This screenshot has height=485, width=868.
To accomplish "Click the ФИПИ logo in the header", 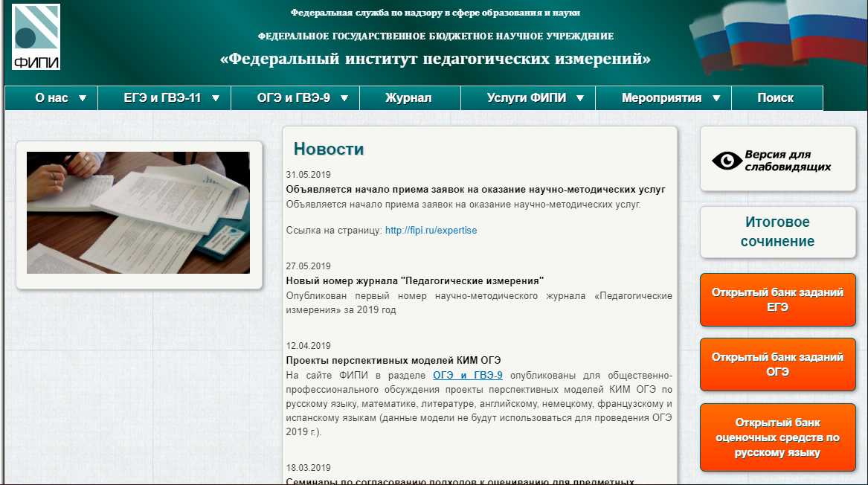I will tap(36, 36).
